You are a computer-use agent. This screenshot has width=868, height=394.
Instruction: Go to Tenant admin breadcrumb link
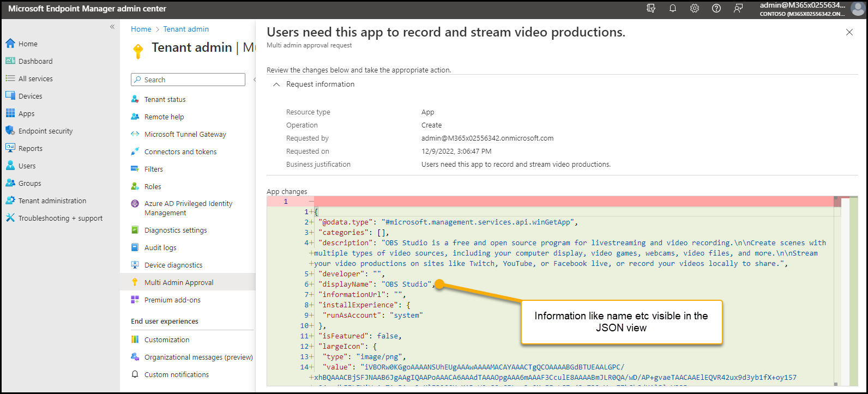[x=186, y=29]
